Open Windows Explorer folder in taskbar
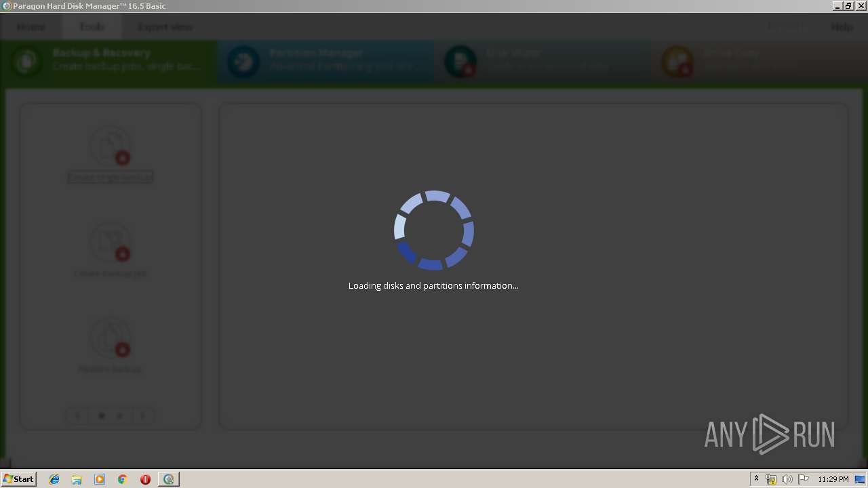The image size is (868, 488). coord(77,479)
